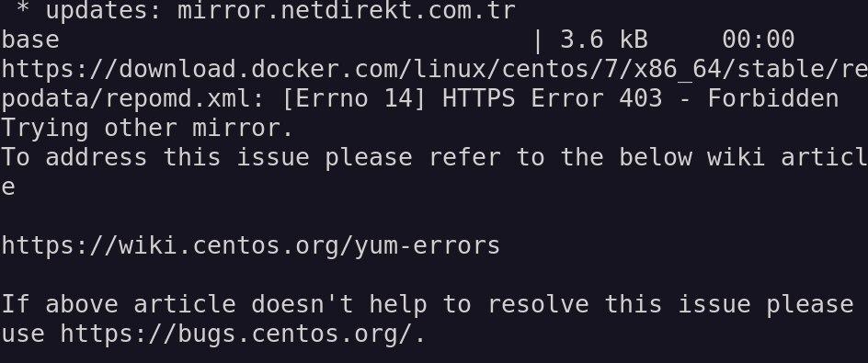Screen dimensions: 868x363
Task: Click the '[Errno 14]' error code
Action: coord(354,98)
